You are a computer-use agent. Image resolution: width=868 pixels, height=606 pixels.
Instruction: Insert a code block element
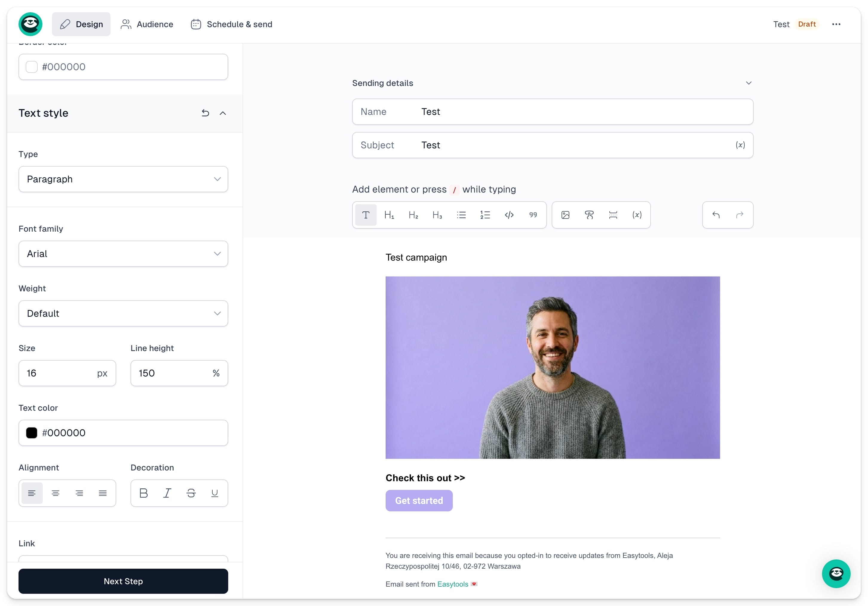(509, 215)
